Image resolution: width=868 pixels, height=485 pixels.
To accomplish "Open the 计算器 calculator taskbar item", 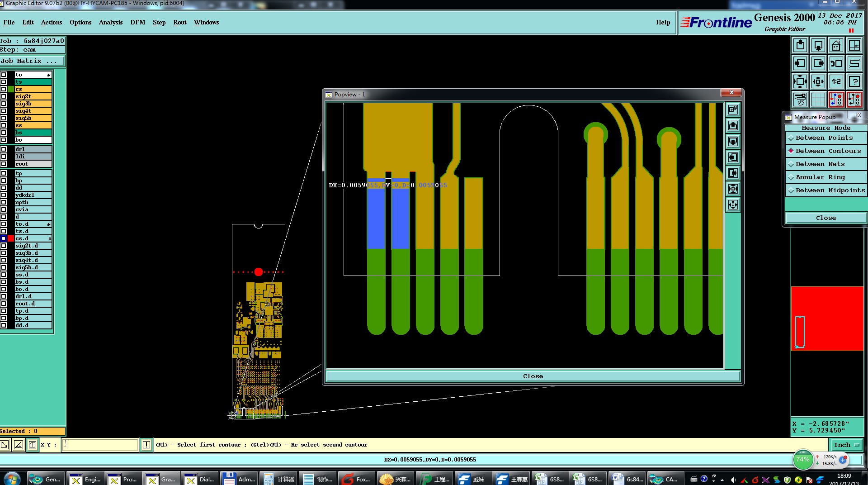I will [x=279, y=479].
